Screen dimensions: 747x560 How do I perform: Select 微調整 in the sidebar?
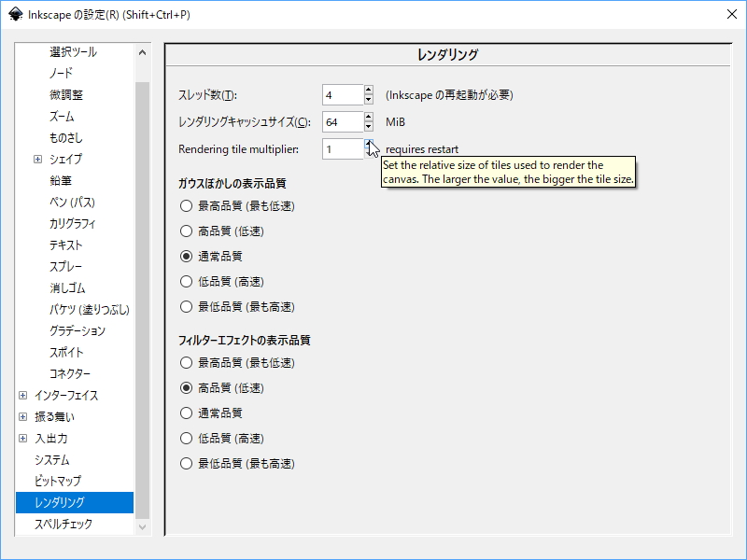66,95
